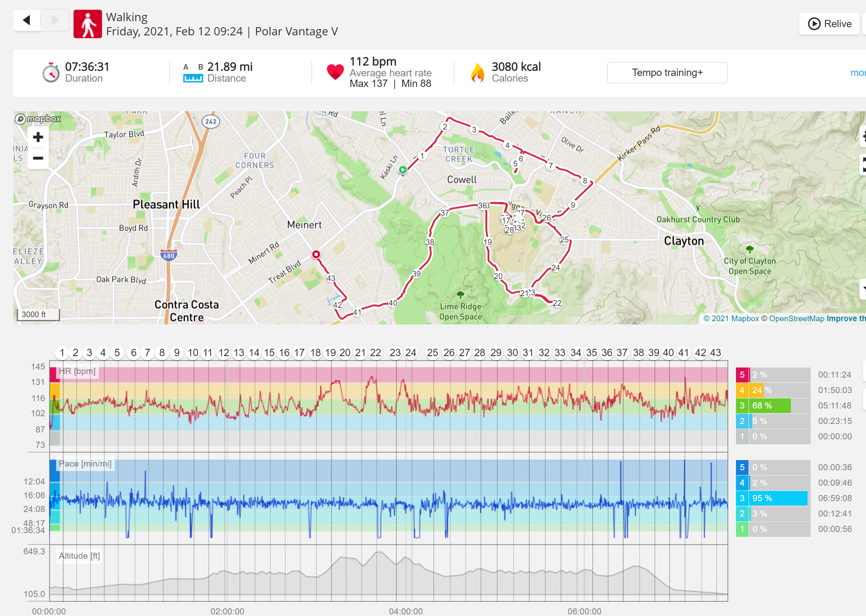Image resolution: width=866 pixels, height=616 pixels.
Task: Zoom out on the map
Action: click(x=38, y=158)
